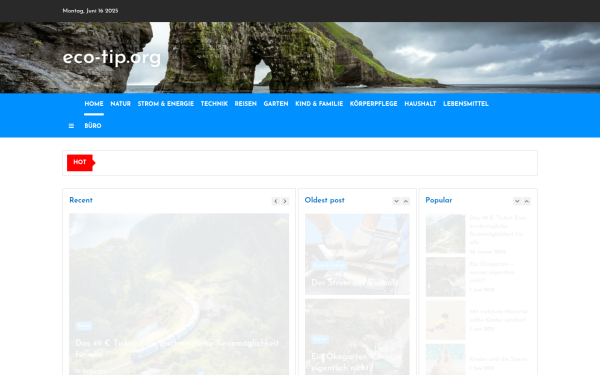Open the REISEN category
This screenshot has height=375, width=600.
click(x=246, y=104)
